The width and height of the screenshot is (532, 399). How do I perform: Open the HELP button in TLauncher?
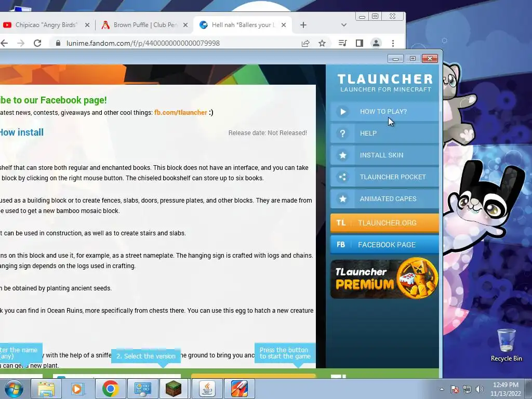coord(384,134)
